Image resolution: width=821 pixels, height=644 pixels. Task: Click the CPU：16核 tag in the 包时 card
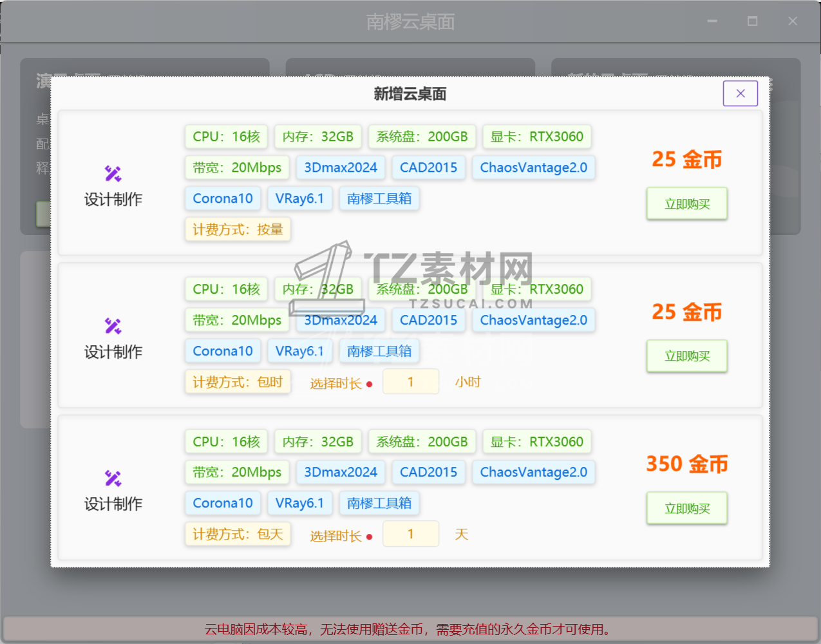(x=226, y=289)
